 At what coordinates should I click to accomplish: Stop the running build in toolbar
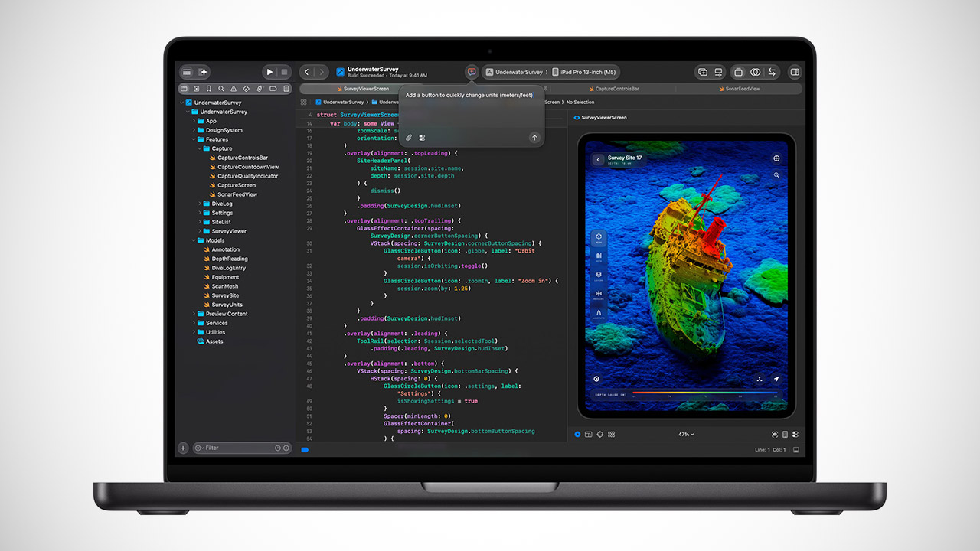[x=284, y=72]
